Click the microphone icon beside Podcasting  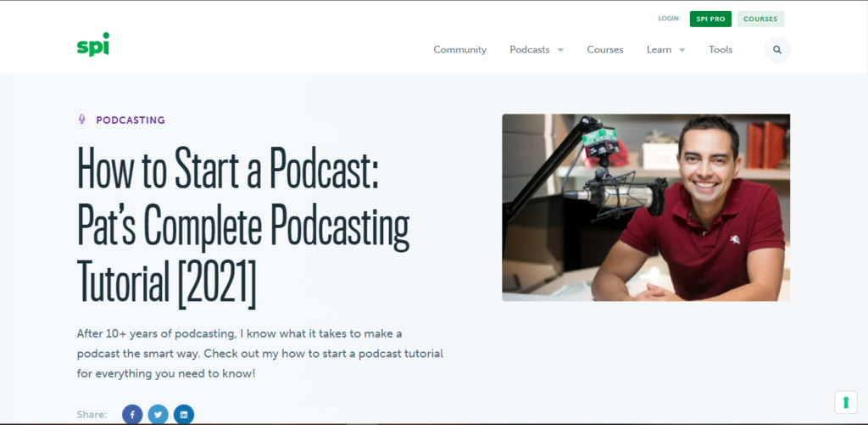click(82, 119)
